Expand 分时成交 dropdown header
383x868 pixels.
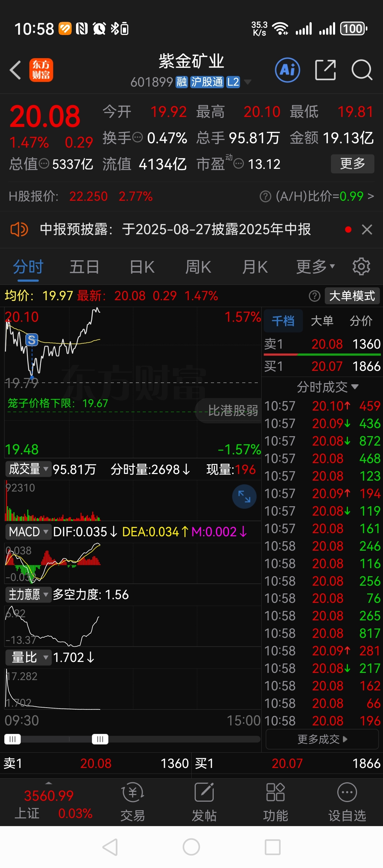point(327,387)
